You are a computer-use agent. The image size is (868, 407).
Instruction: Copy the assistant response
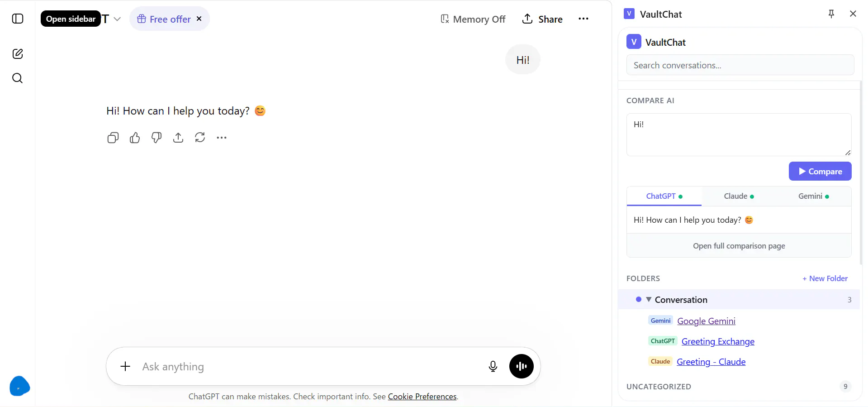point(113,138)
